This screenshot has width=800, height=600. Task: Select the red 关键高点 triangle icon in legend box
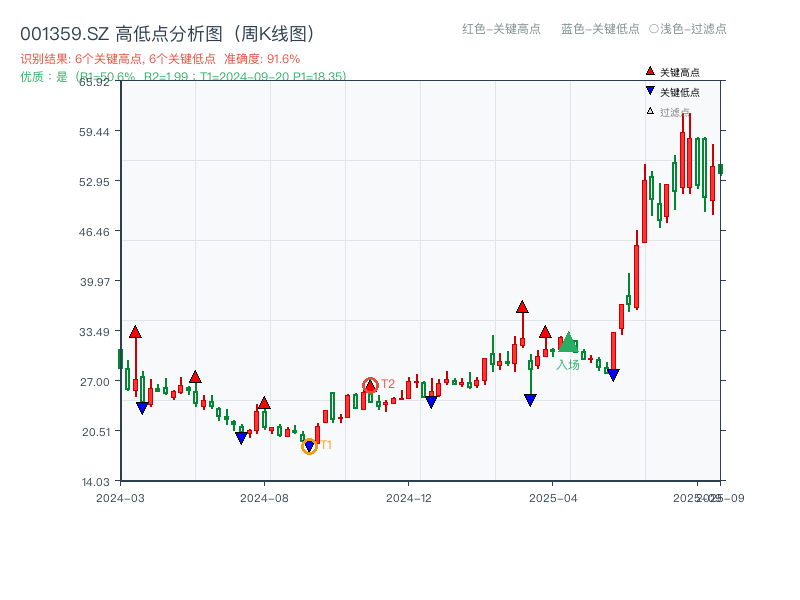[649, 71]
